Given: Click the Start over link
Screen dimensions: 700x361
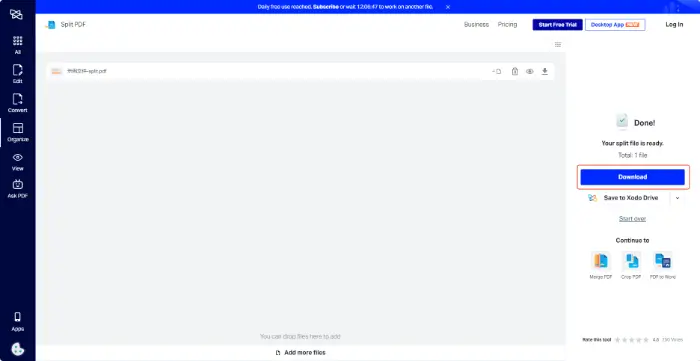Looking at the screenshot, I should [632, 219].
